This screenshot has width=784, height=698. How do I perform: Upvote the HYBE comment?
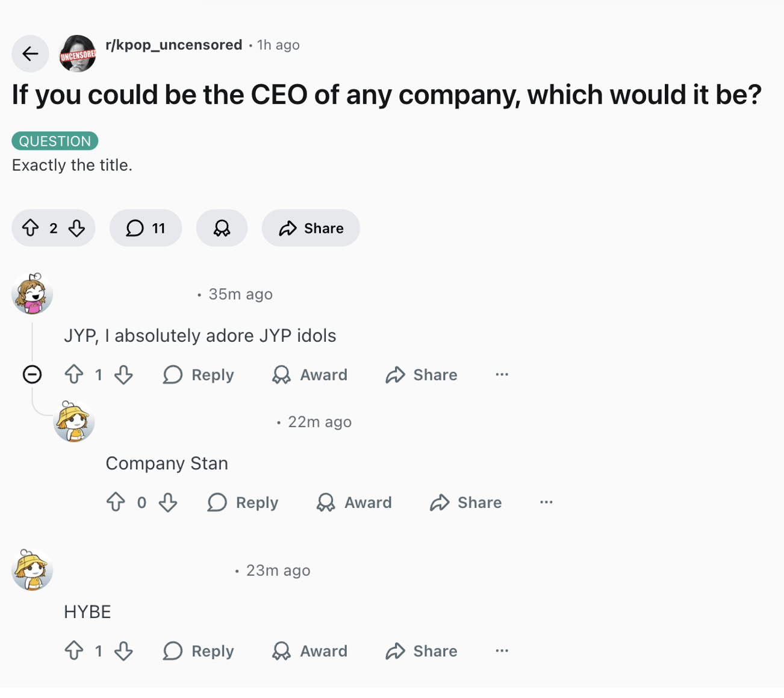pos(74,650)
